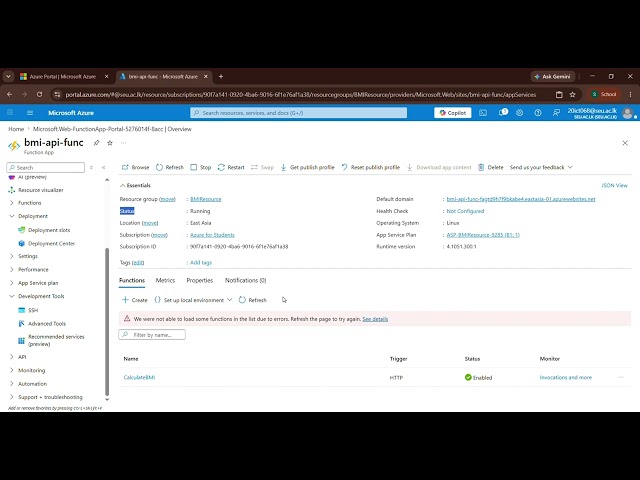Delete the function app
The image size is (640, 480).
click(x=491, y=167)
